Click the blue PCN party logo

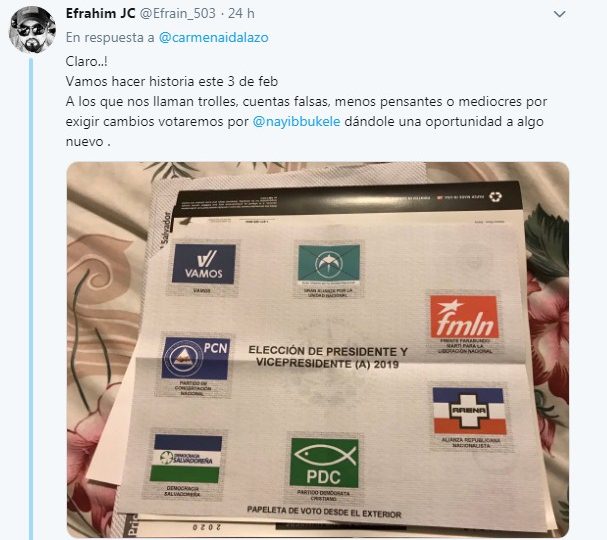(196, 358)
